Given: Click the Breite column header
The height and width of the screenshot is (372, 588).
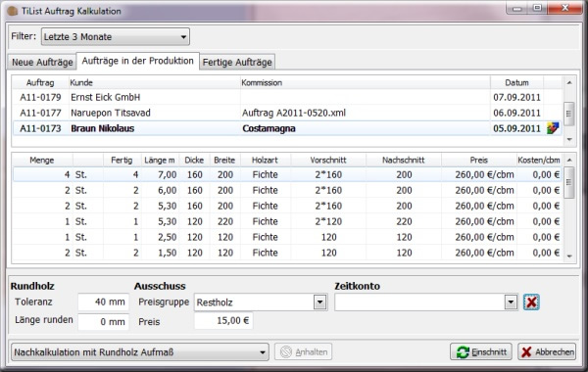Looking at the screenshot, I should [224, 160].
